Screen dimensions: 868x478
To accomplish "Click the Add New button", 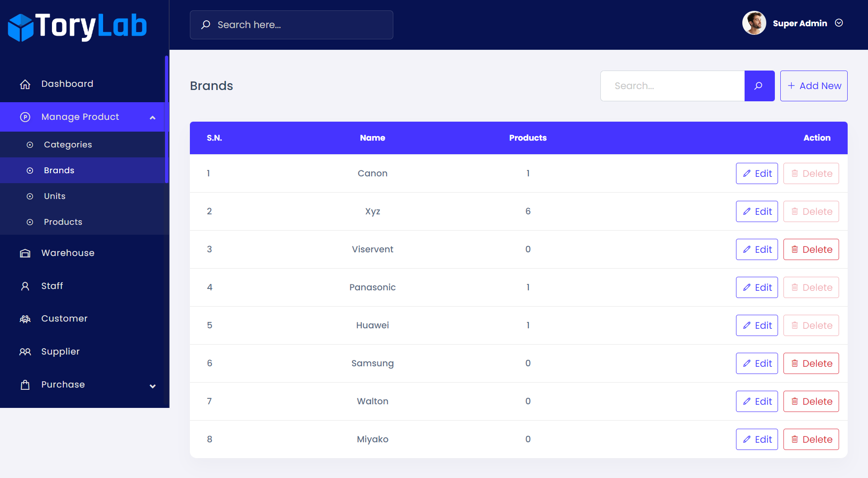I will (x=813, y=86).
